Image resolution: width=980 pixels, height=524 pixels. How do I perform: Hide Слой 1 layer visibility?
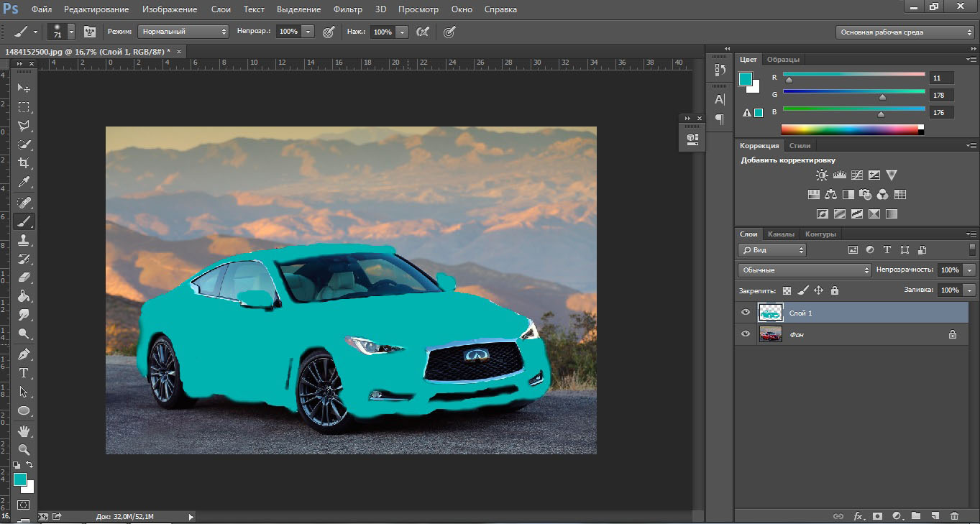tap(746, 313)
